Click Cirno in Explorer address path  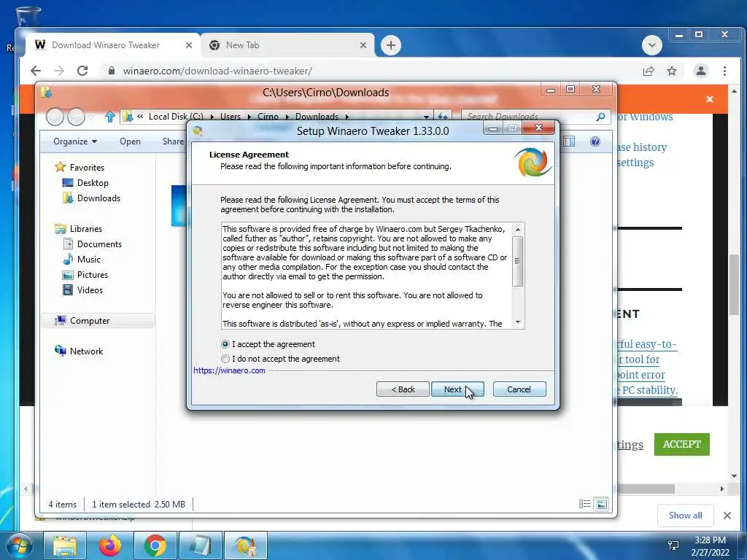click(268, 117)
